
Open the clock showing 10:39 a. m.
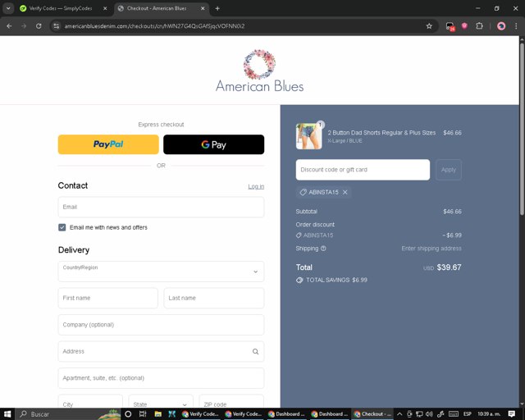[489, 414]
